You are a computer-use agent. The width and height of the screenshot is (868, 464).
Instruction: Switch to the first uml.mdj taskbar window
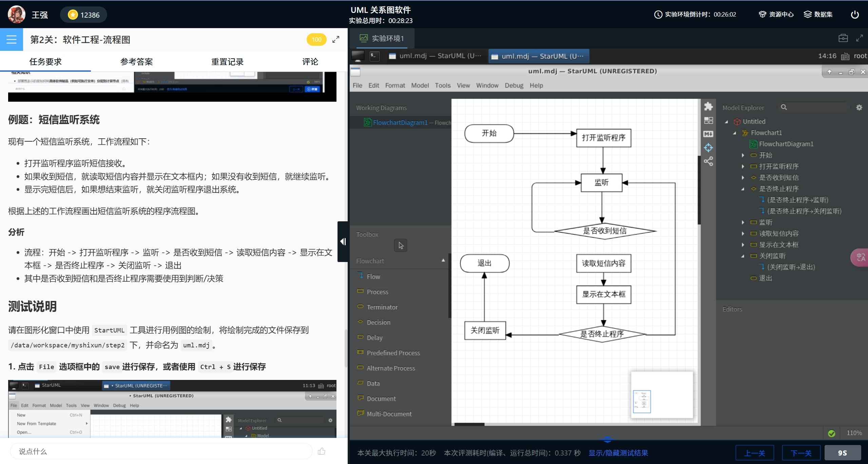435,56
